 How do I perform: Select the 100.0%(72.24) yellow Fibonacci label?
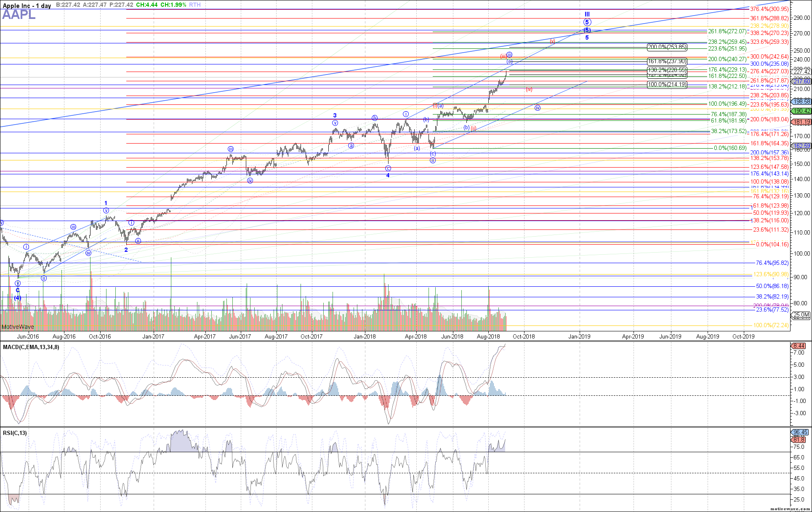tap(771, 325)
